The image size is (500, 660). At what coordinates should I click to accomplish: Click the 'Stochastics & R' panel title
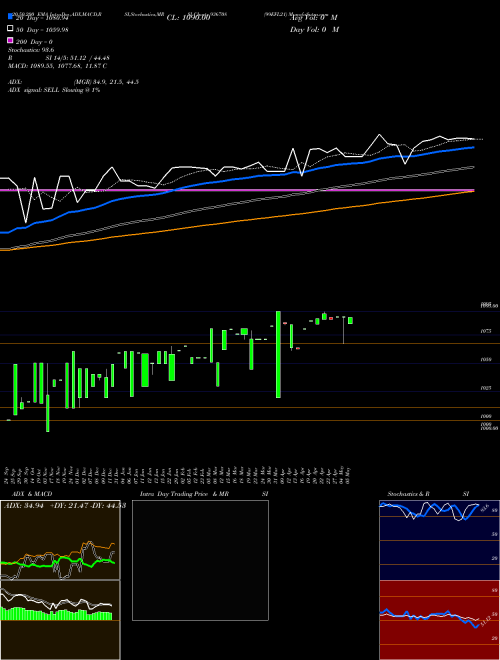click(x=408, y=494)
